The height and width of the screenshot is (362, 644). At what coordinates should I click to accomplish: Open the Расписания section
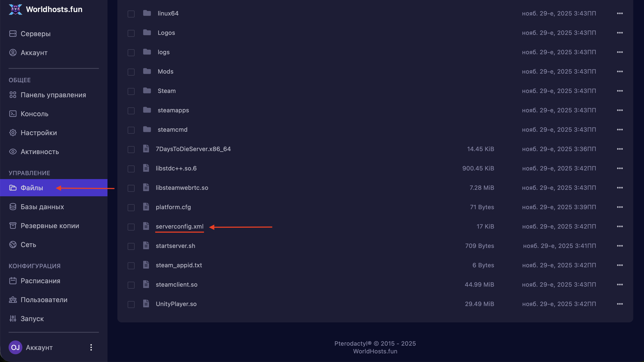(40, 281)
